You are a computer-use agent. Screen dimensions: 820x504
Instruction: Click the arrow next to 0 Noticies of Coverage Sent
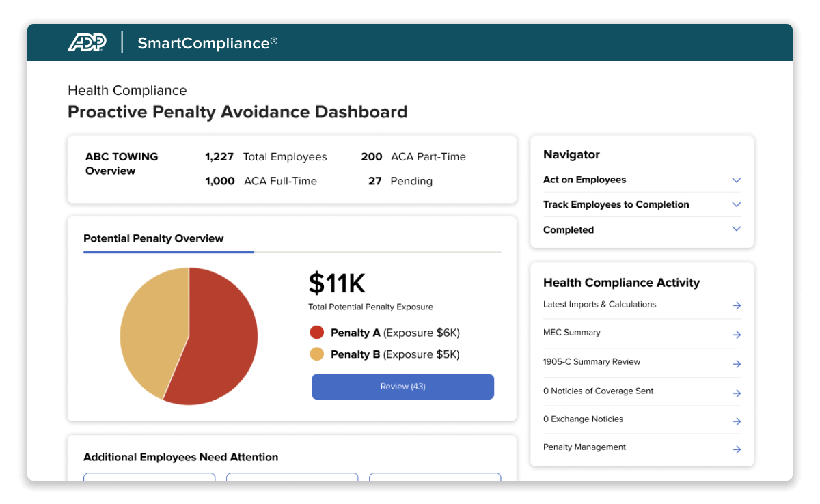point(737,393)
